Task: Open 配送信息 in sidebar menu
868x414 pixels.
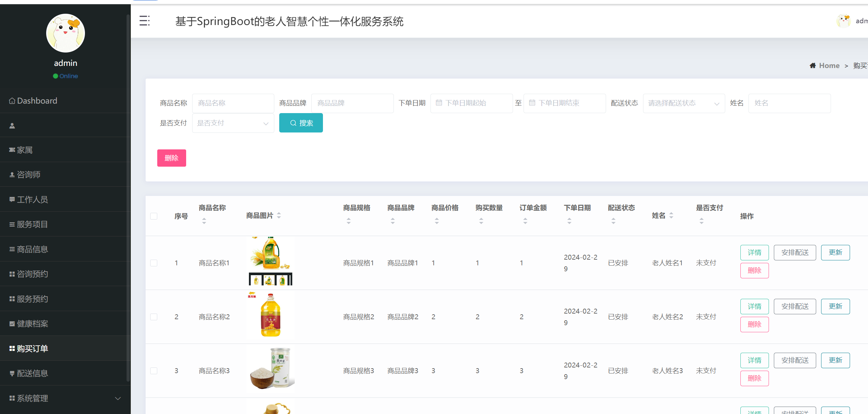Action: point(32,373)
